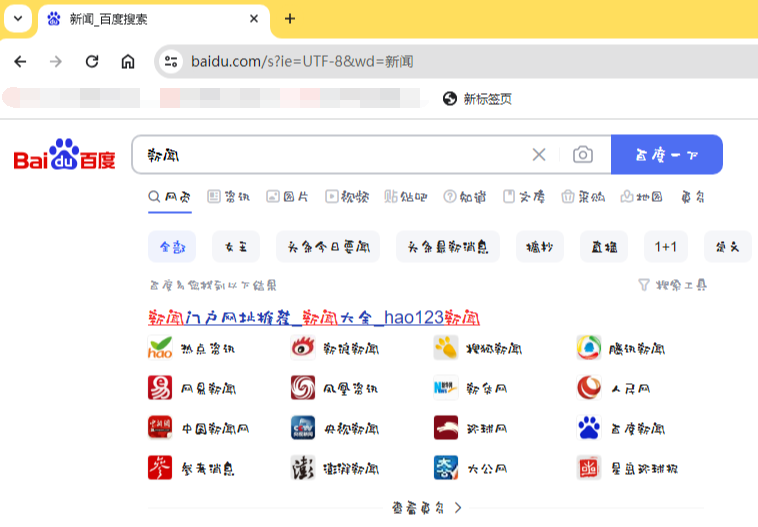Open 澎湃新闻 icon
758x527 pixels.
tap(303, 468)
